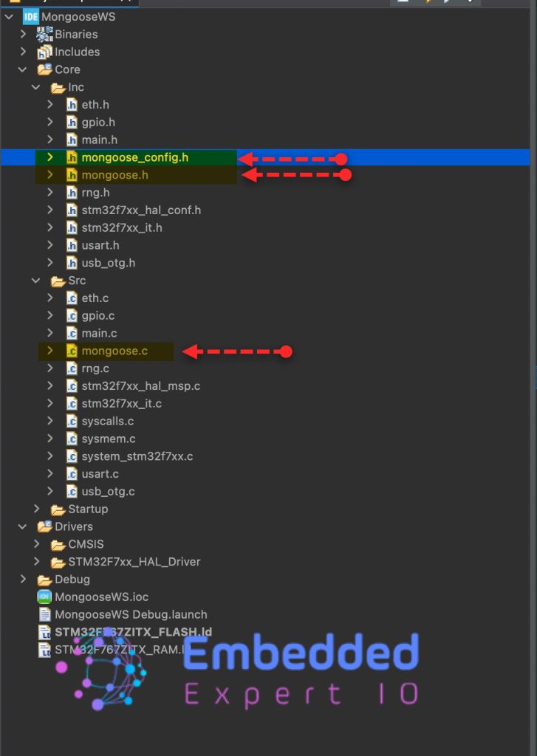Collapse the Core folder
Image resolution: width=537 pixels, height=756 pixels.
23,69
